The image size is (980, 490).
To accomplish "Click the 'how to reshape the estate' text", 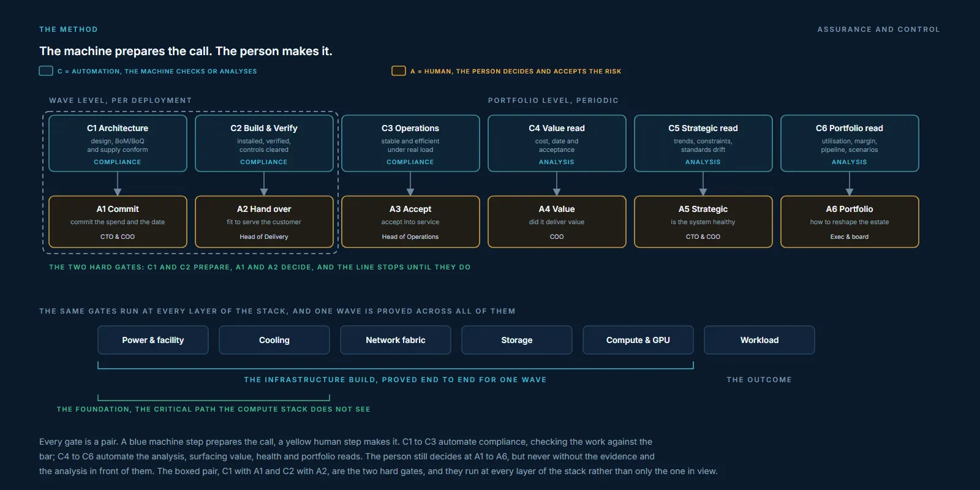I will 850,222.
